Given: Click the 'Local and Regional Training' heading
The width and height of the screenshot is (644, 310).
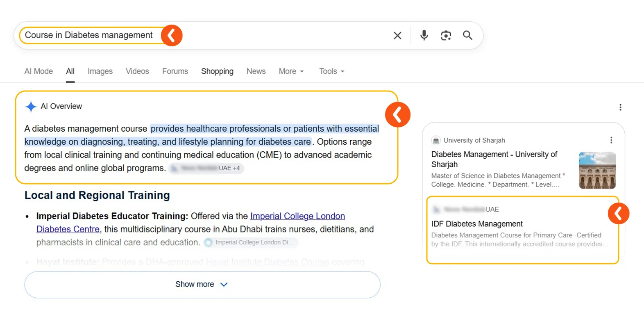Looking at the screenshot, I should tap(97, 195).
